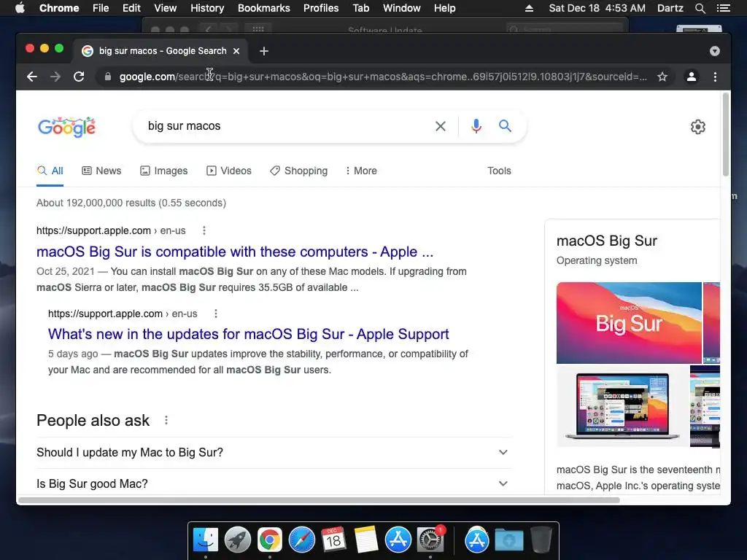Image resolution: width=747 pixels, height=560 pixels.
Task: Open the MacBook Big Sur thumbnail
Action: click(622, 406)
